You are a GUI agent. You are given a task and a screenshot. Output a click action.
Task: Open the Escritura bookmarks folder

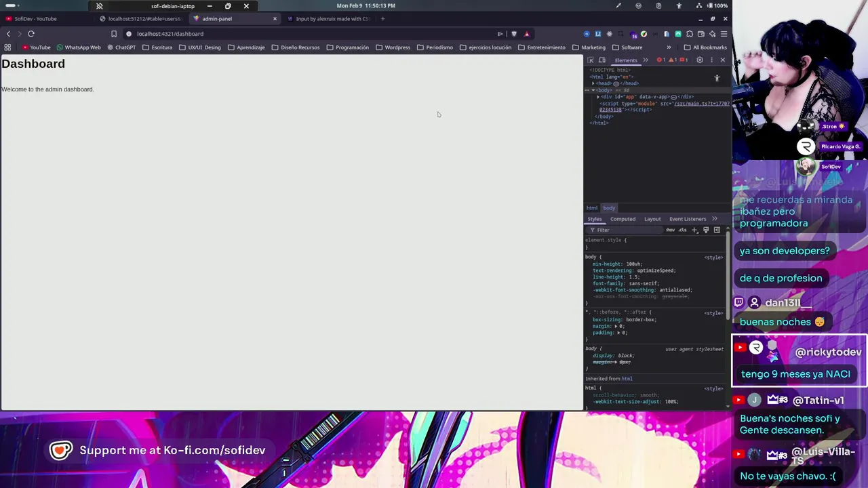coord(157,47)
